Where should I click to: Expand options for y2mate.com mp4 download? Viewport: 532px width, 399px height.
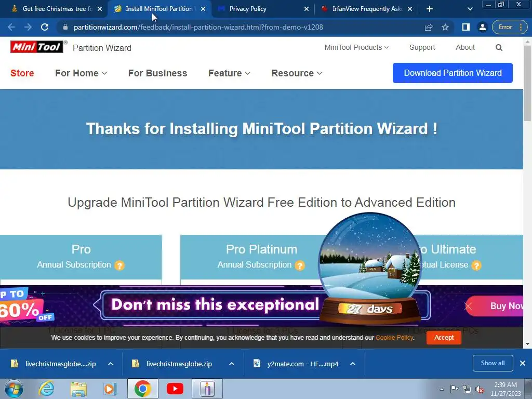(353, 364)
